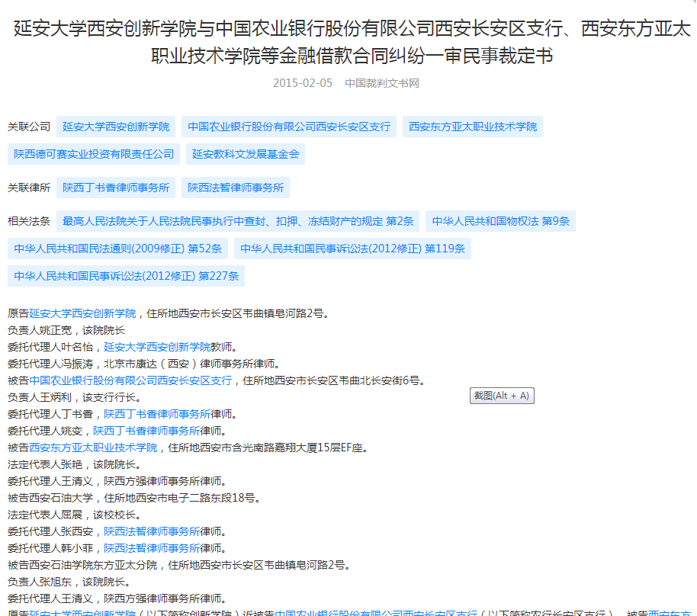Viewport: 697px width, 616px height.
Task: Click 陕西丁书香律师事务所 link in 丁书香 line
Action: tap(157, 414)
